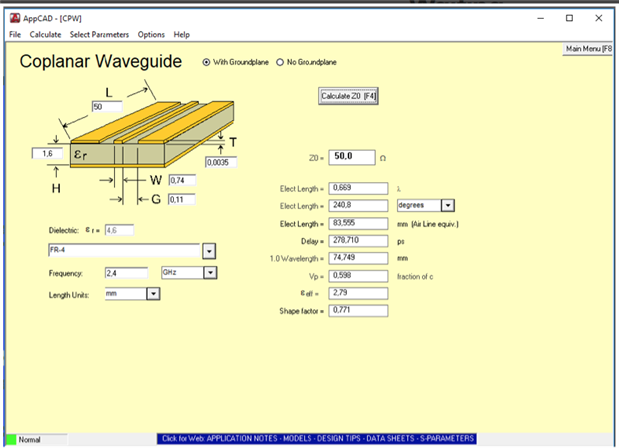Click the Delay field showing 278,710
Image resolution: width=619 pixels, height=448 pixels.
tap(358, 241)
